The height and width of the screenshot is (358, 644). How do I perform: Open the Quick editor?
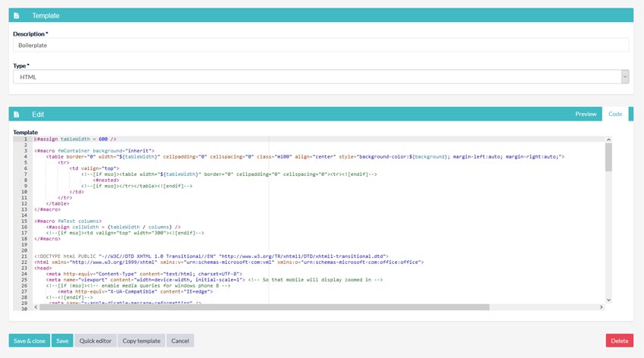(95, 341)
